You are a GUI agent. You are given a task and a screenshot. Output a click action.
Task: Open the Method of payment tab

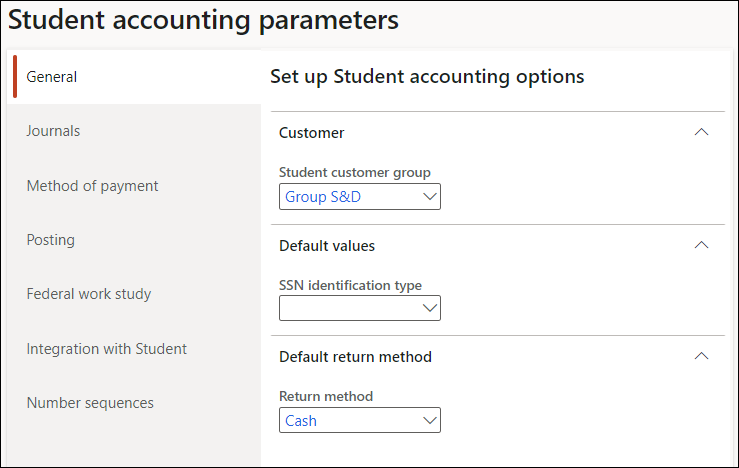point(92,186)
